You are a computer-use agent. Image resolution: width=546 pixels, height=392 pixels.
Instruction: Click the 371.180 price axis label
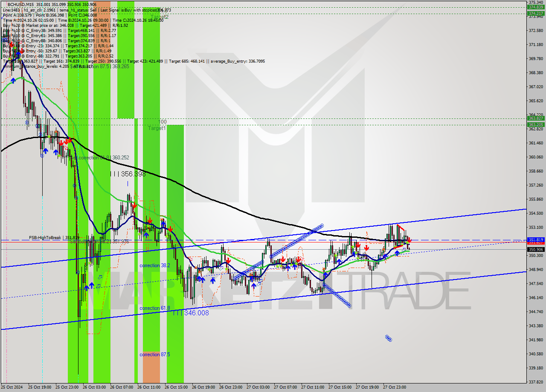tap(536, 44)
